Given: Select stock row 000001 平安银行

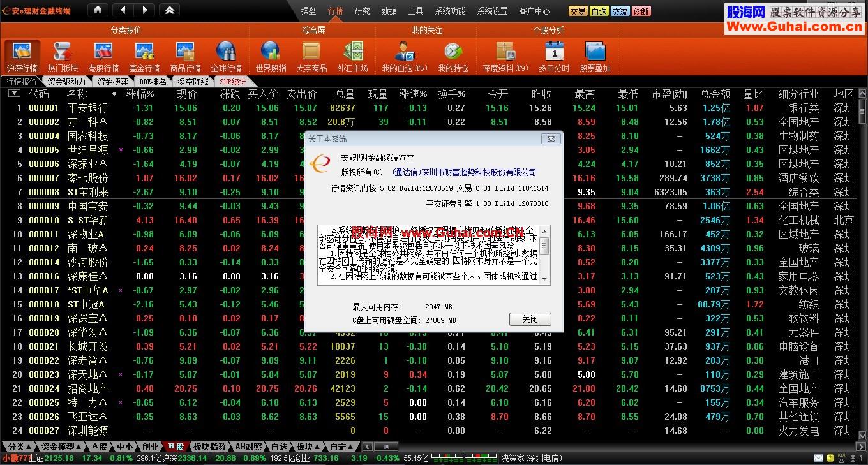Looking at the screenshot, I should 429,108.
